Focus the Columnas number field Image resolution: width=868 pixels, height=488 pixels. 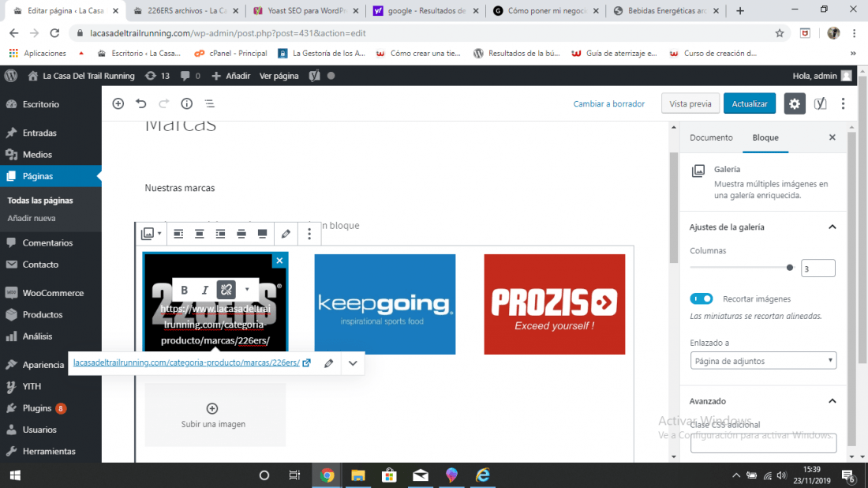pos(817,268)
